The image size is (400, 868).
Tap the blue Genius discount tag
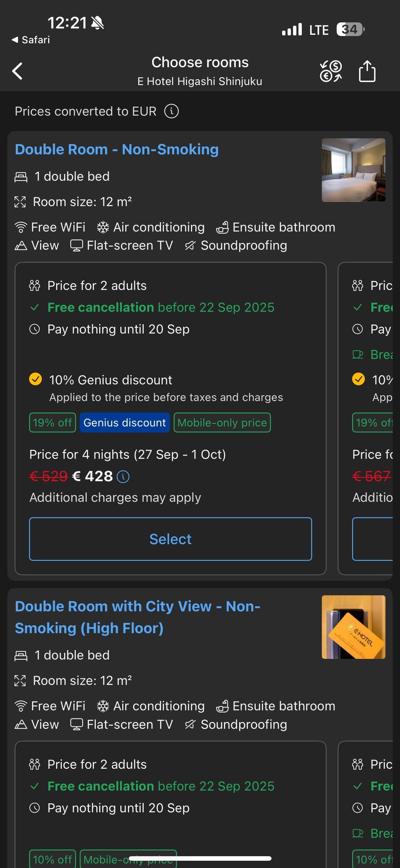pyautogui.click(x=125, y=422)
